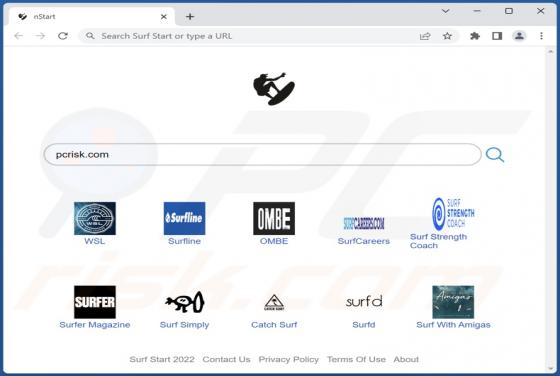Follow the Surfd text link
Viewport: 560px width, 376px height.
[364, 325]
